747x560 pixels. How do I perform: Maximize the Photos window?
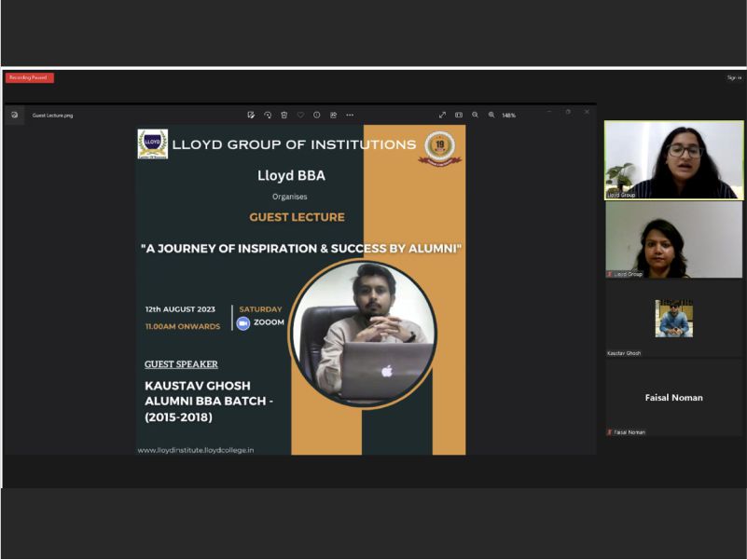[x=568, y=112]
